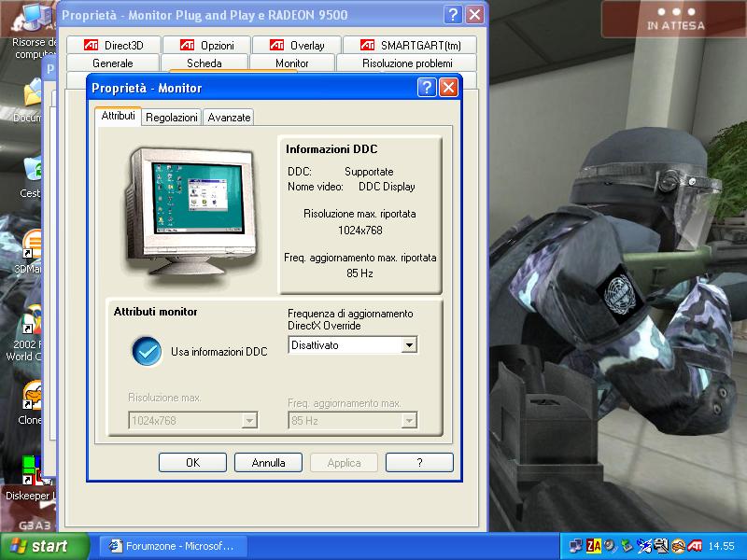Click the help icon in Proprietà - Monitor title bar
The image size is (747, 560).
click(427, 88)
